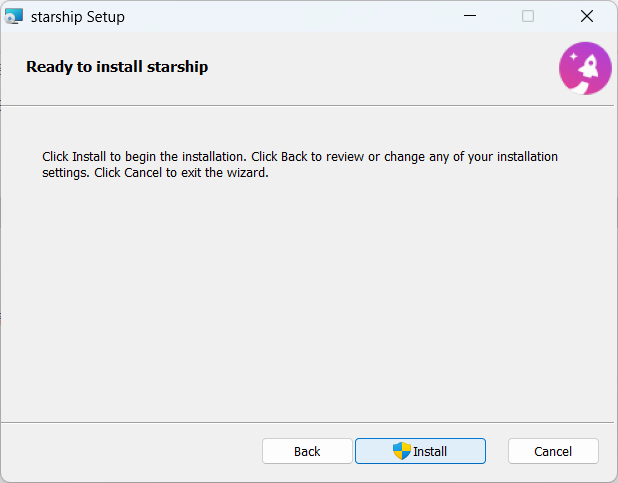
Task: Click the Install button to begin installation
Action: (x=420, y=451)
